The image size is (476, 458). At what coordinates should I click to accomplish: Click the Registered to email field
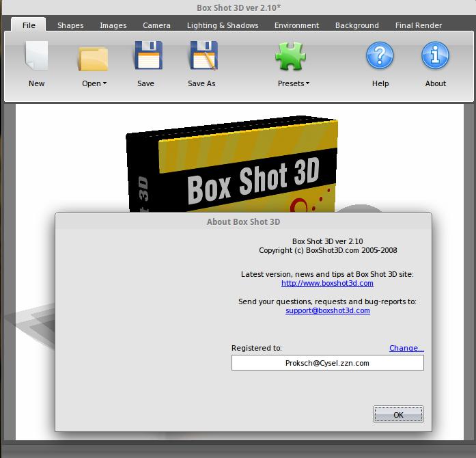click(327, 363)
